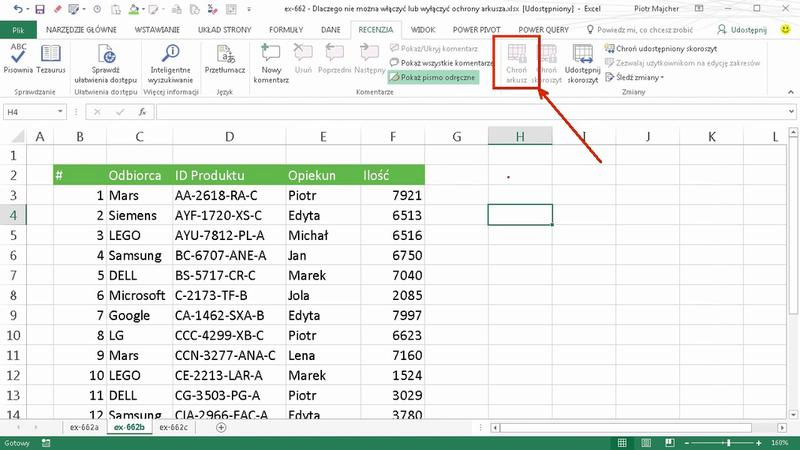Select column header H

pyautogui.click(x=520, y=136)
